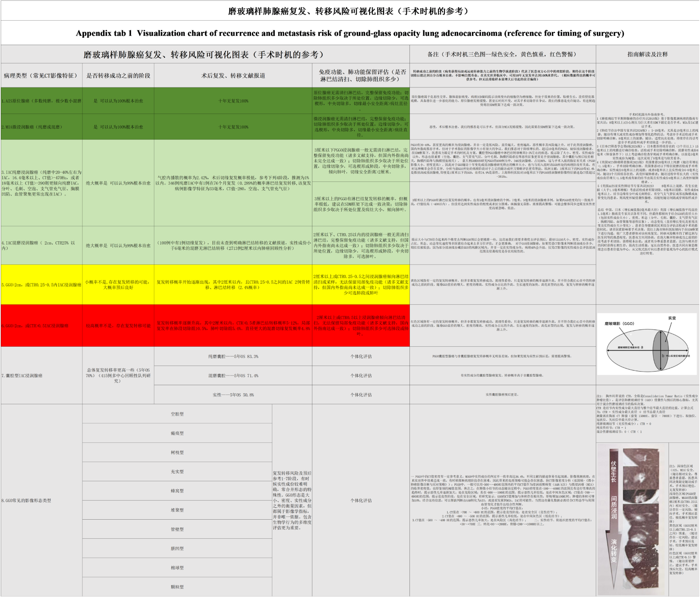Viewport: 700px width, 597px height.
Task: Select the 囊腔型IAC浸润腺癌 row label
Action: pos(41,375)
